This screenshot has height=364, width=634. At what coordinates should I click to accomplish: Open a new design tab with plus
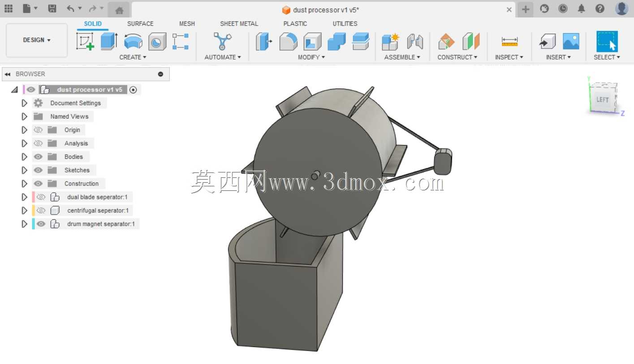point(526,9)
